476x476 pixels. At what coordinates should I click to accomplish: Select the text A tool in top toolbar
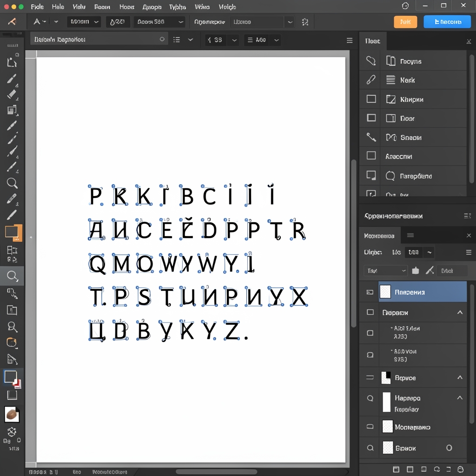[x=37, y=21]
